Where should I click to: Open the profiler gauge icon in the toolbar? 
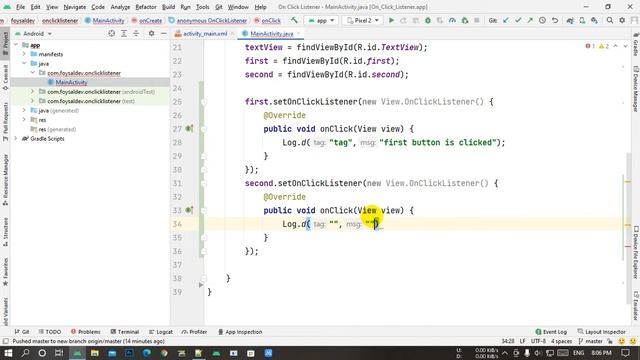(452, 20)
